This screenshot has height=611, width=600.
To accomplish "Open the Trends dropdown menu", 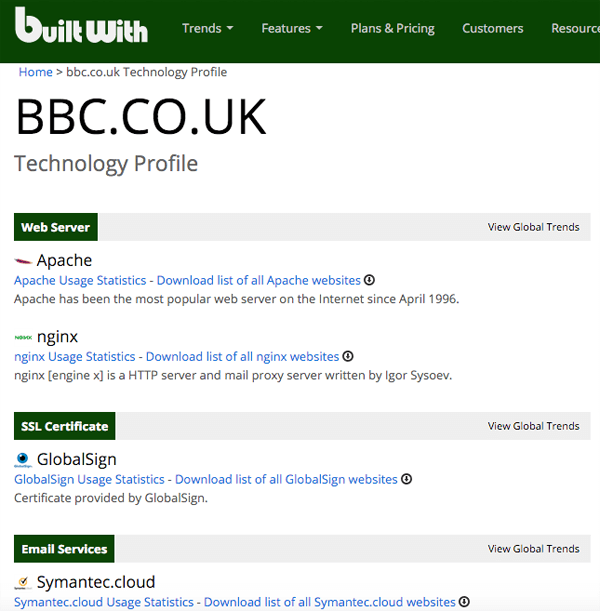I will pyautogui.click(x=208, y=28).
